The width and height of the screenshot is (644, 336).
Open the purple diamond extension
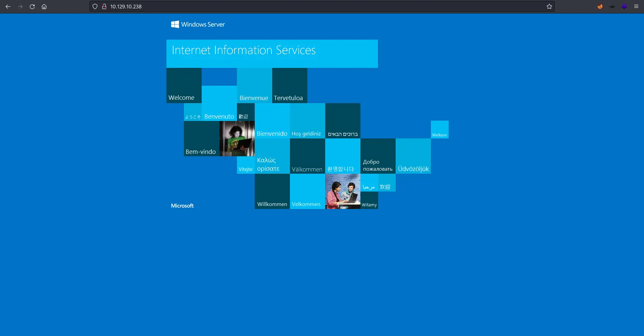pyautogui.click(x=624, y=6)
